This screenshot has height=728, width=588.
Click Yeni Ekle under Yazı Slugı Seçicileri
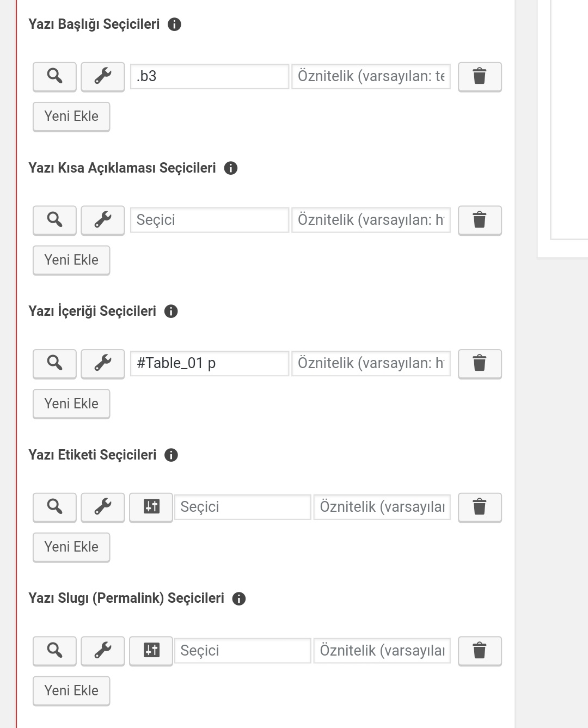pos(71,690)
